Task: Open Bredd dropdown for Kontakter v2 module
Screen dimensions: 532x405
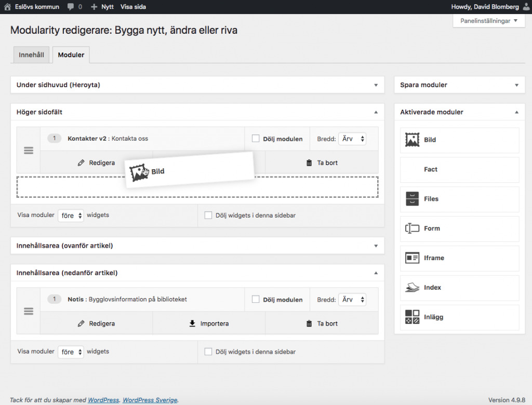Action: click(352, 139)
